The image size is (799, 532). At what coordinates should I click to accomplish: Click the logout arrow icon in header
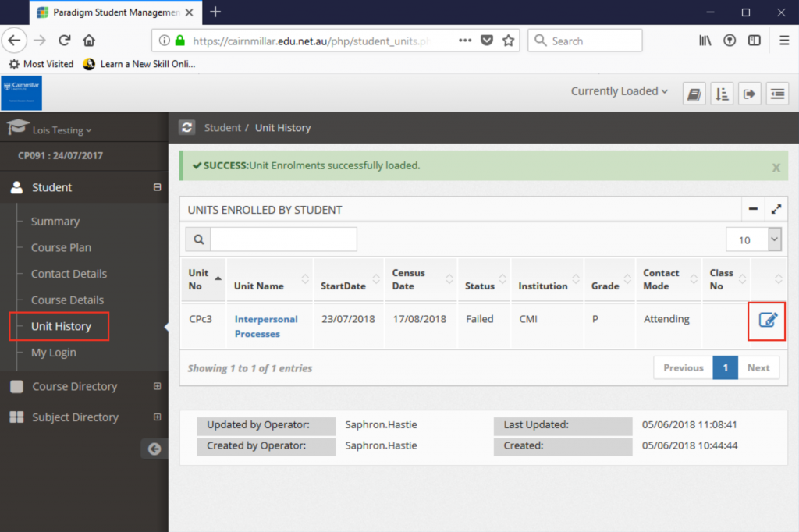749,94
